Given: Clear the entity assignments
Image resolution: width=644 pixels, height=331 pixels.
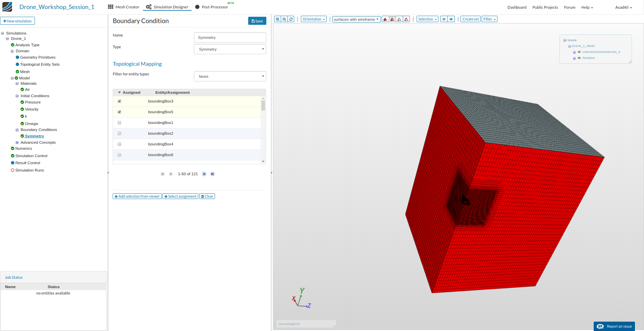Looking at the screenshot, I should pos(207,196).
